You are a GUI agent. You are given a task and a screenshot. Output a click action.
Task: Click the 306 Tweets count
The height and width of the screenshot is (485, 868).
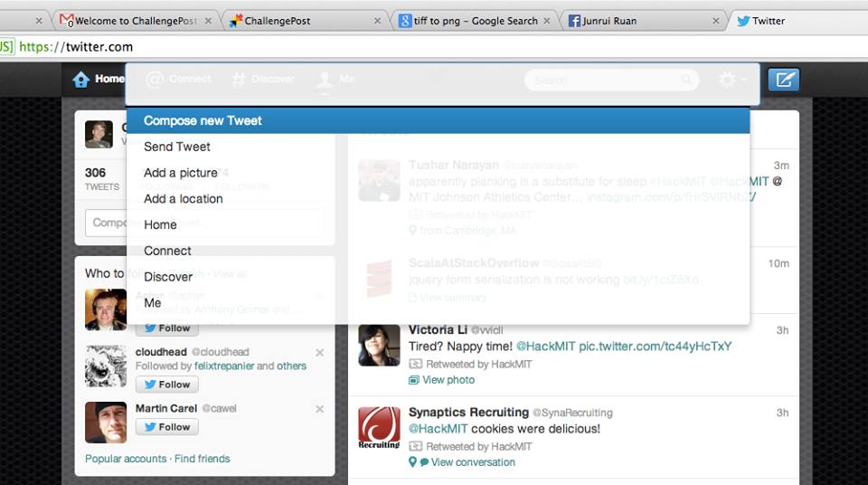click(x=102, y=178)
